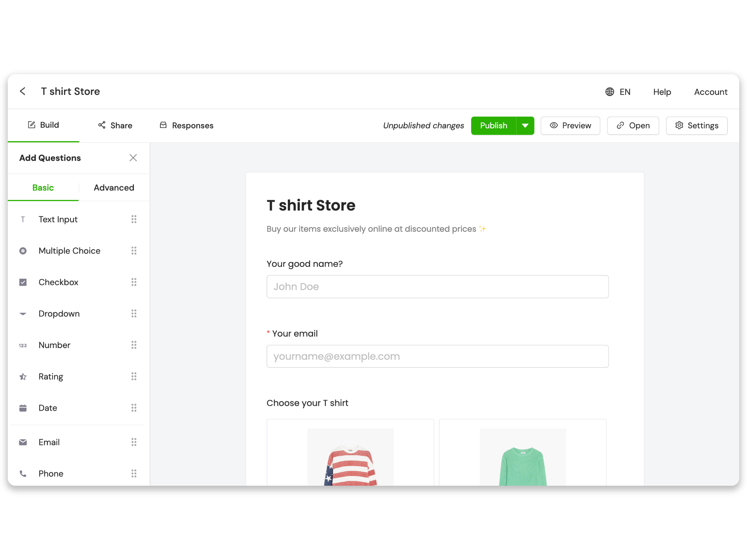Viewport: 747px width, 560px height.
Task: Select the Text Input question type icon
Action: pyautogui.click(x=23, y=219)
